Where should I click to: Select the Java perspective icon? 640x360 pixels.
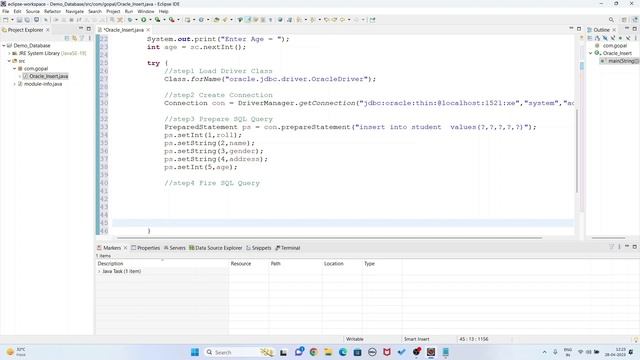click(635, 20)
